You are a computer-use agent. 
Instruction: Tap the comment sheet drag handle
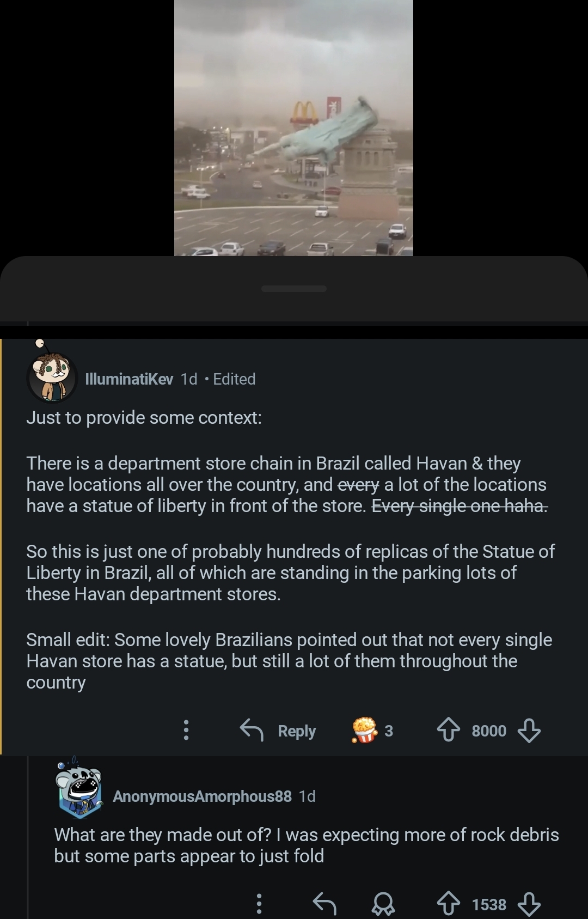click(294, 289)
